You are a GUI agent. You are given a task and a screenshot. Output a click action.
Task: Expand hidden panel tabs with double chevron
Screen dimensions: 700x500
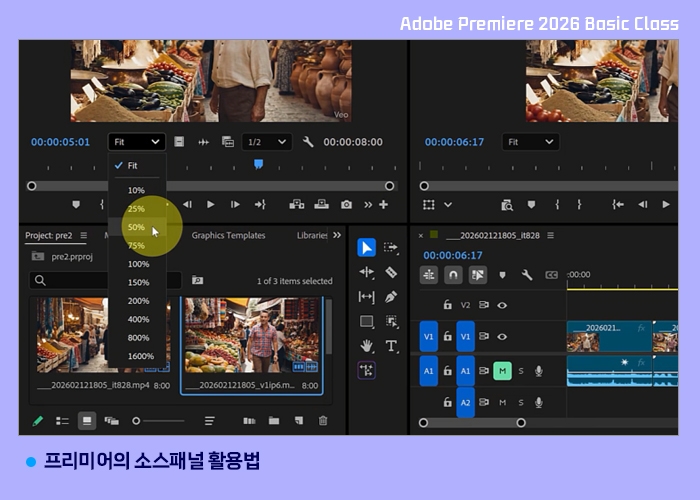click(x=337, y=235)
